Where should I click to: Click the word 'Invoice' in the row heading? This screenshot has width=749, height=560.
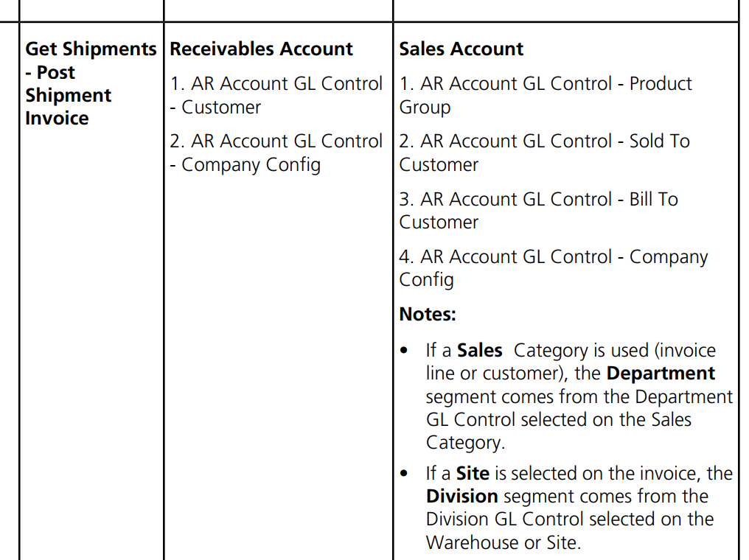pos(57,118)
